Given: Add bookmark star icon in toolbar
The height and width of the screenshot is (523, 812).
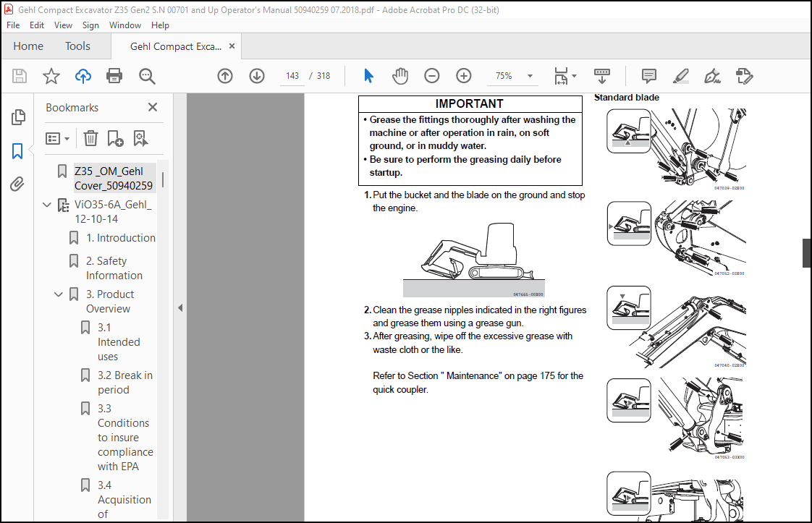Looking at the screenshot, I should click(x=51, y=76).
